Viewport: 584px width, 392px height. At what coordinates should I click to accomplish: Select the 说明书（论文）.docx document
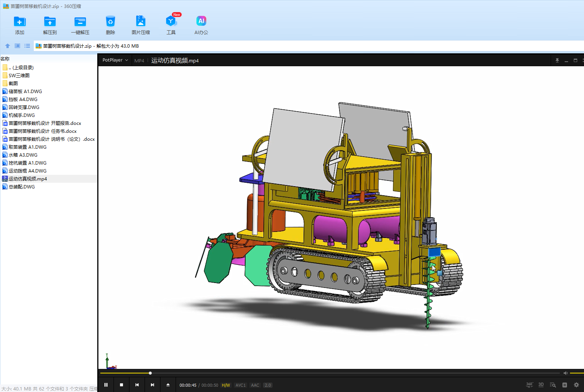tap(48, 139)
